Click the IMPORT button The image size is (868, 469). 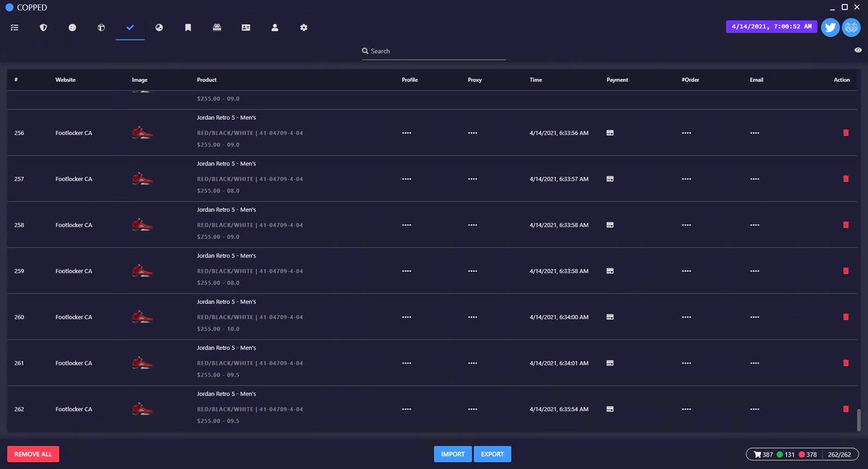point(453,454)
